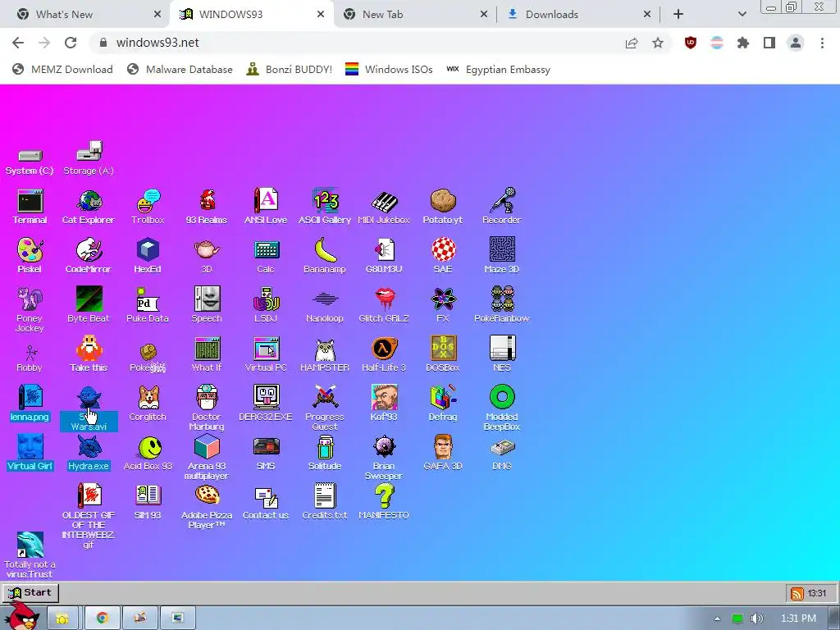Open the Windows ISOs bookmark
This screenshot has height=630, width=840.
[x=389, y=69]
